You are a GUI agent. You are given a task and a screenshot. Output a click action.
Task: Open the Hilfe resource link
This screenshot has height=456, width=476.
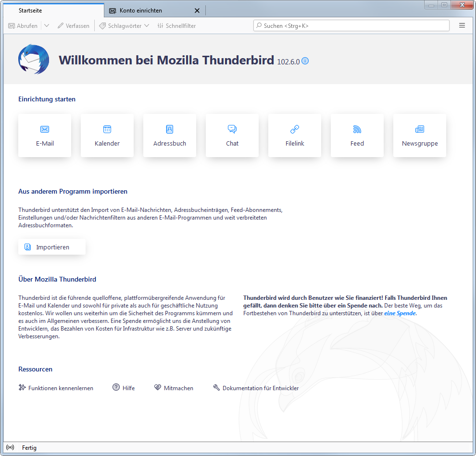tap(124, 388)
